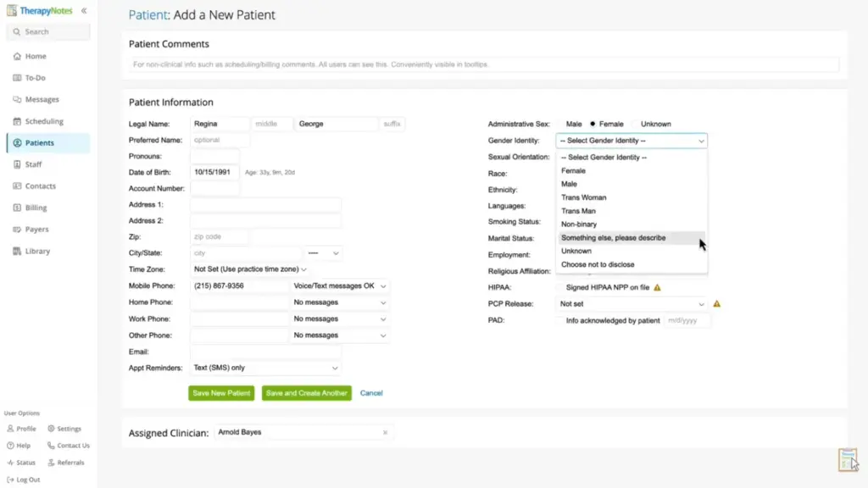Open Home Phone message preference dropdown
Screen dimensions: 868x488
pyautogui.click(x=339, y=302)
